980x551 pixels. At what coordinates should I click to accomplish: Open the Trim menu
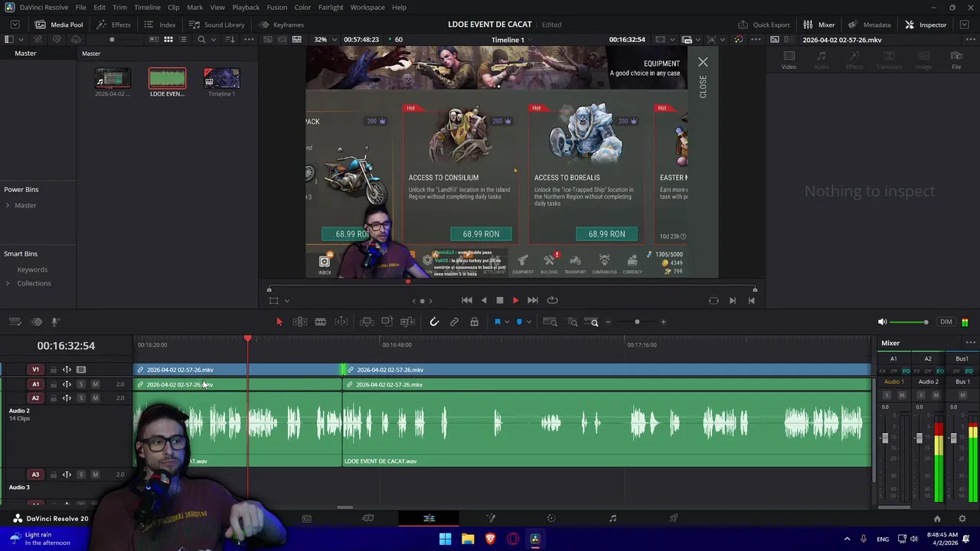click(119, 7)
